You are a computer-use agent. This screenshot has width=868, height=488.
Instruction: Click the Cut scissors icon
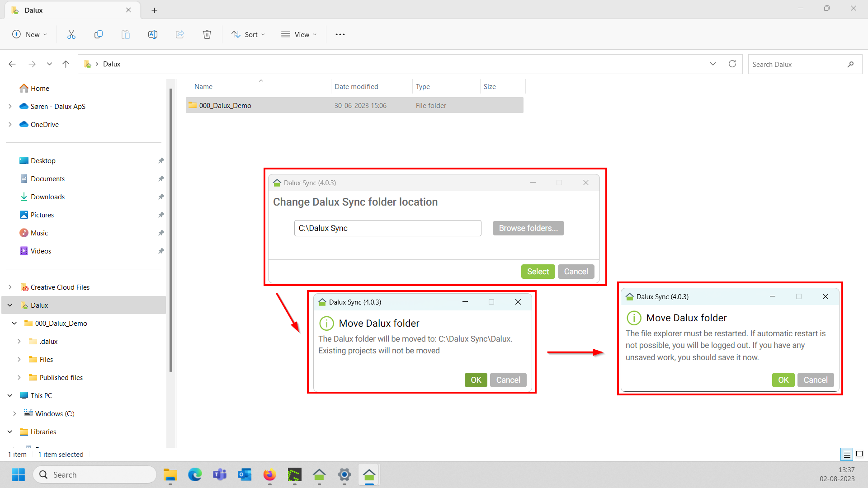click(x=71, y=34)
